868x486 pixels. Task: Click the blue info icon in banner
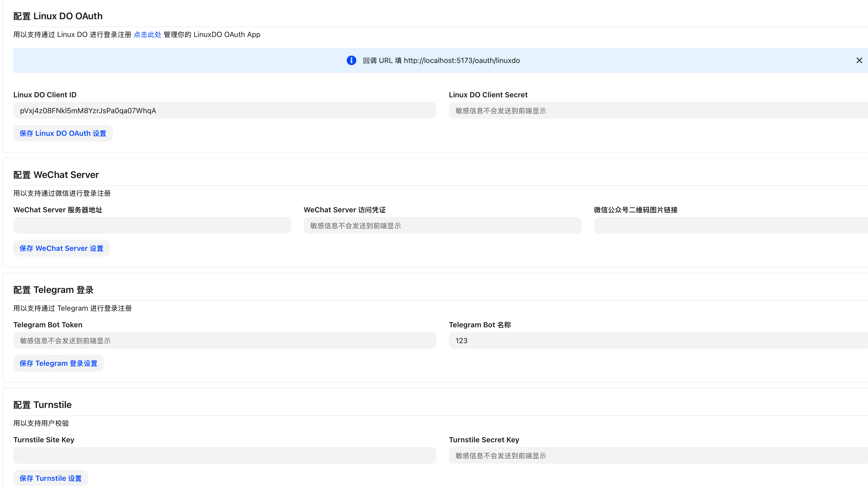351,60
